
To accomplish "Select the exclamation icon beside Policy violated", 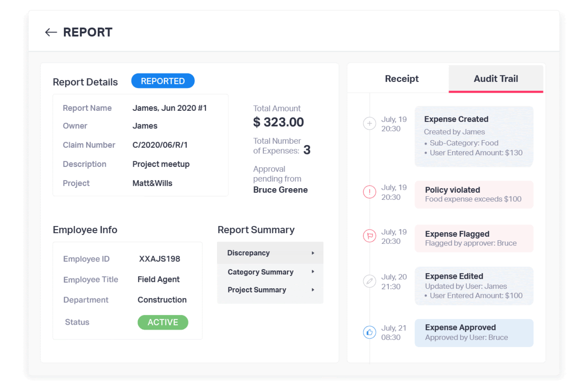I will 369,192.
